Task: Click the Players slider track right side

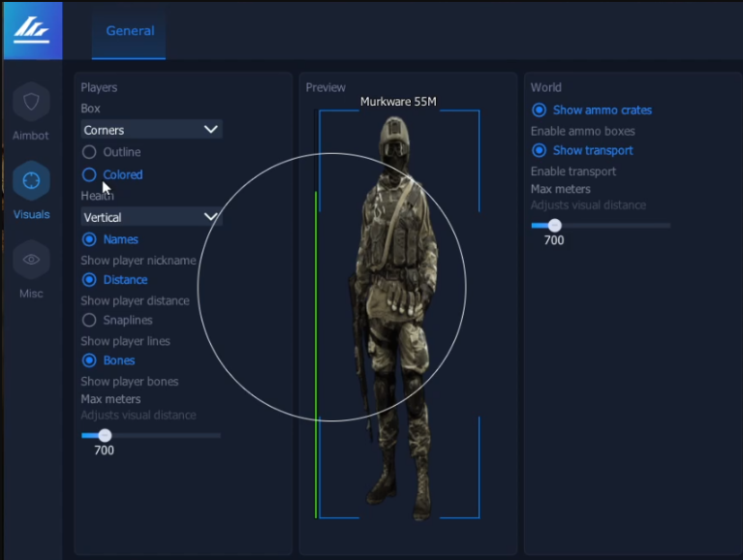Action: [x=167, y=435]
